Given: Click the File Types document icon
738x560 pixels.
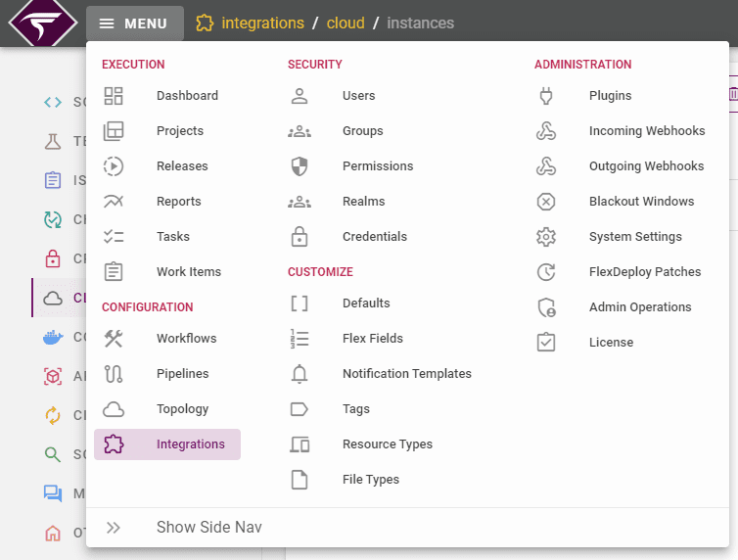Looking at the screenshot, I should [300, 480].
